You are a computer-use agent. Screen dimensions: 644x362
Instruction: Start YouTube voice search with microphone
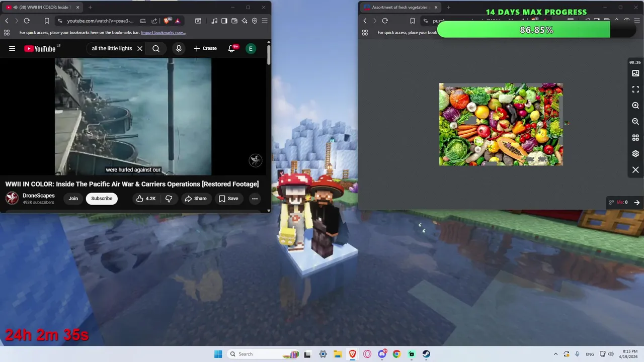tap(179, 49)
